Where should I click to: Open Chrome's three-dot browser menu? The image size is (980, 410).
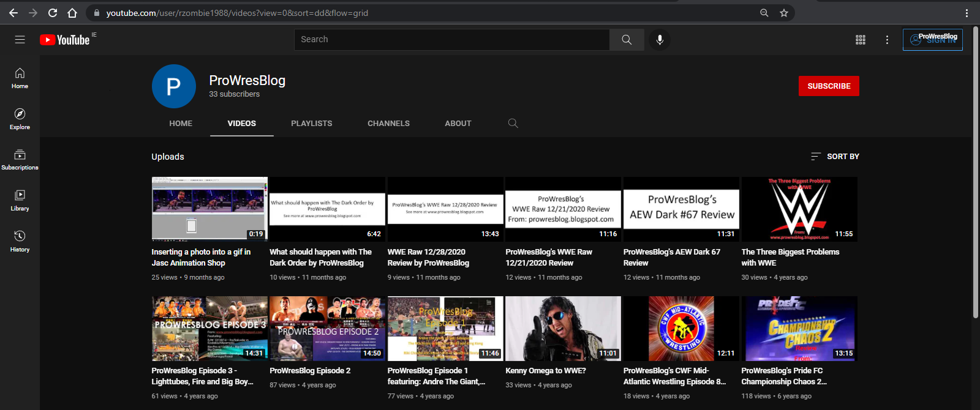(x=967, y=13)
